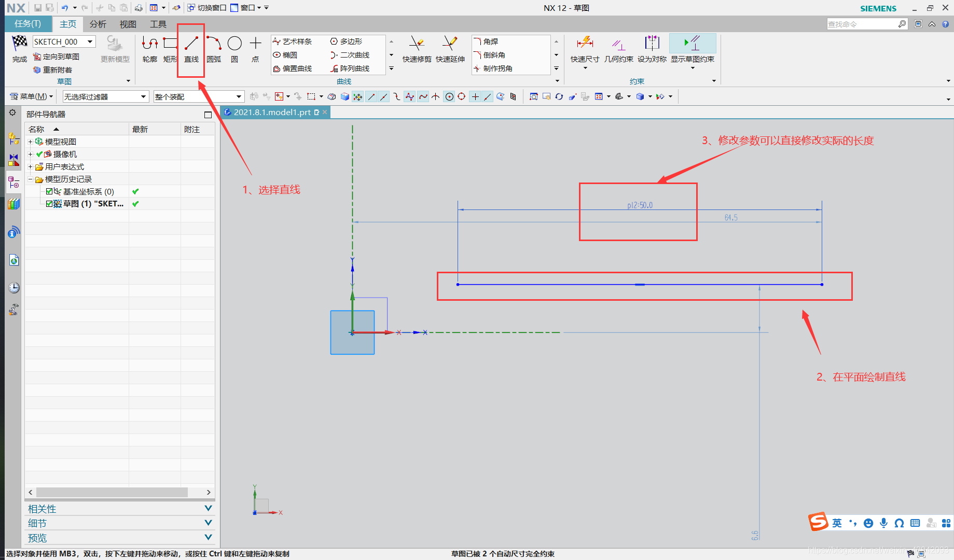Select the 圆弧 (Arc) tool

click(x=214, y=49)
